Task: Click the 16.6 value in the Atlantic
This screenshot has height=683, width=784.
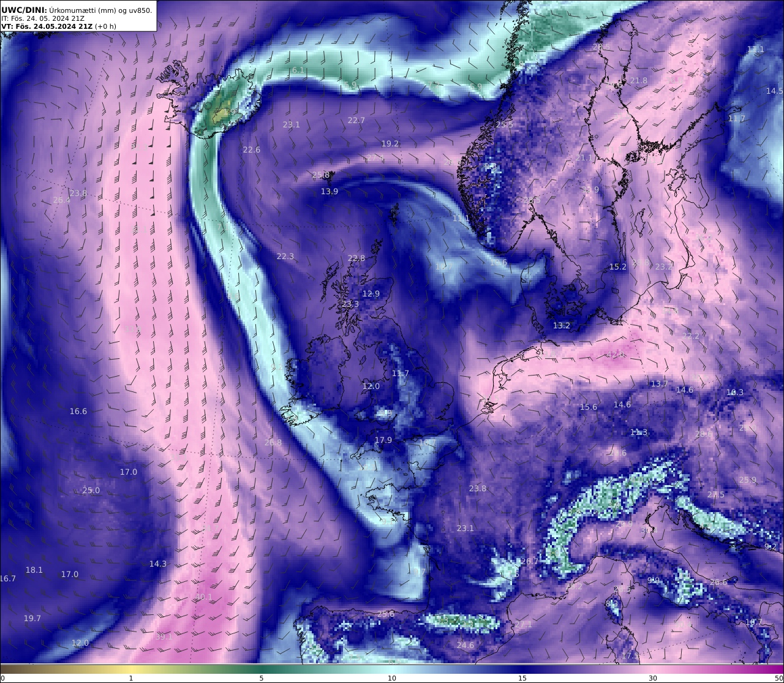Action: 78,412
